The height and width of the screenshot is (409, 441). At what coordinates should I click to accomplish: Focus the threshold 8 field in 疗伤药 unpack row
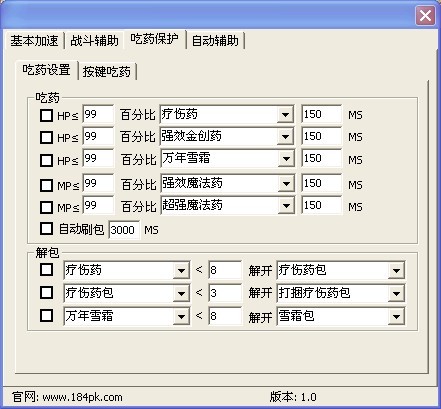[x=225, y=270]
